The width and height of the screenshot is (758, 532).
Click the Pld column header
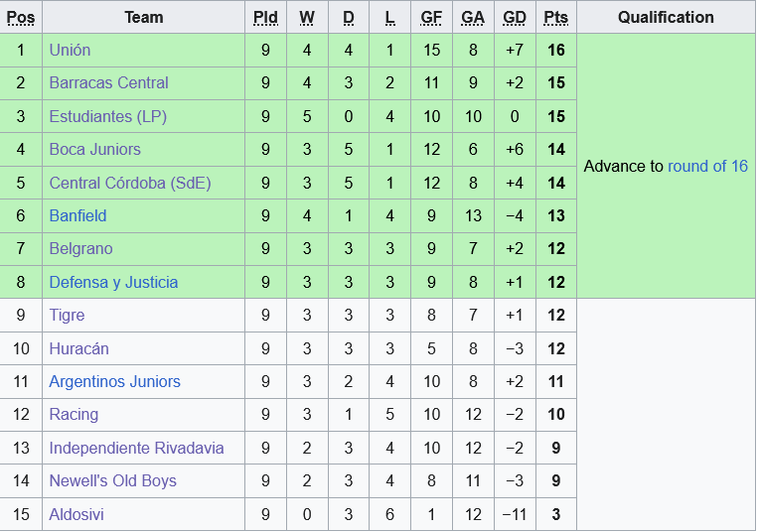(265, 17)
